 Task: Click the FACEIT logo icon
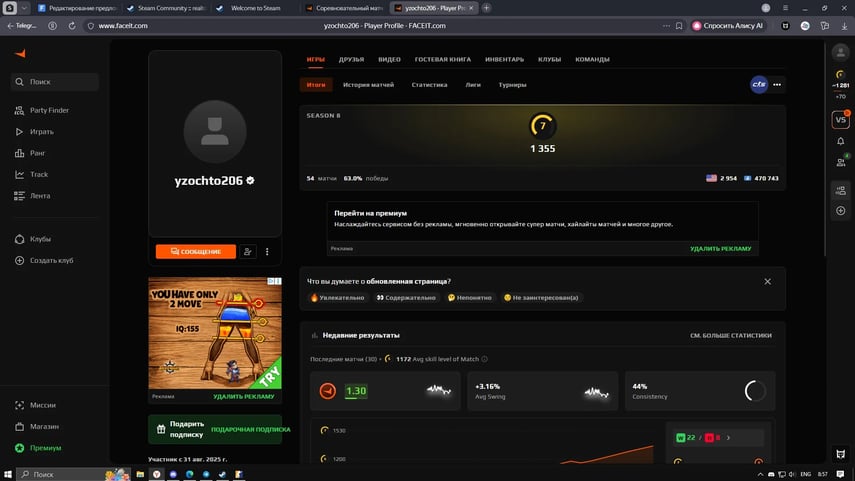(20, 53)
